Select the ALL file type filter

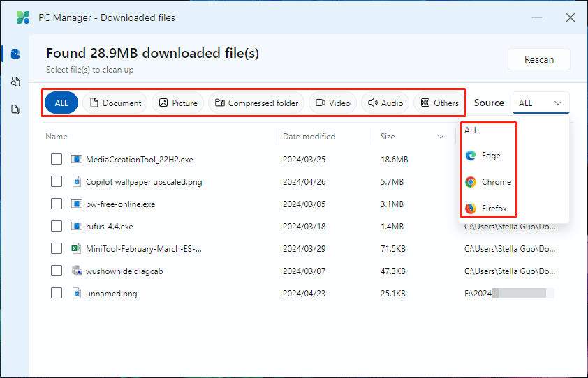coord(61,103)
